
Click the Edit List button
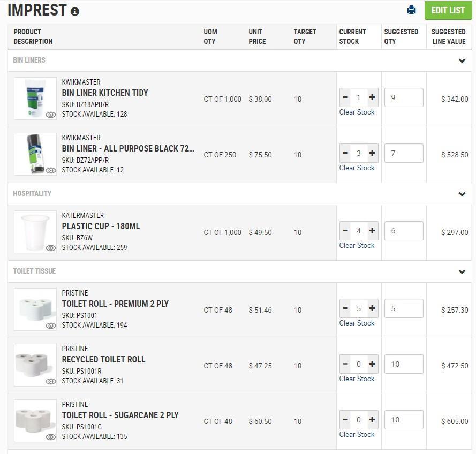[448, 10]
